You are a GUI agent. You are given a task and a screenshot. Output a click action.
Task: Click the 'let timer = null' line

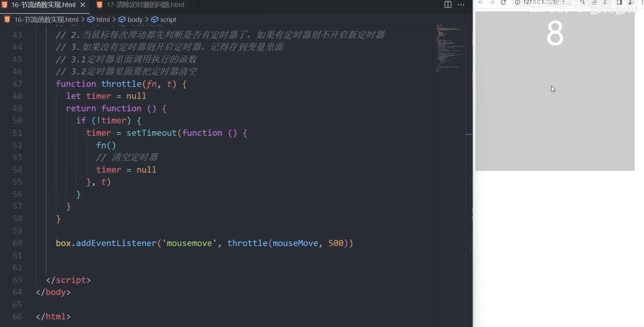pyautogui.click(x=106, y=96)
